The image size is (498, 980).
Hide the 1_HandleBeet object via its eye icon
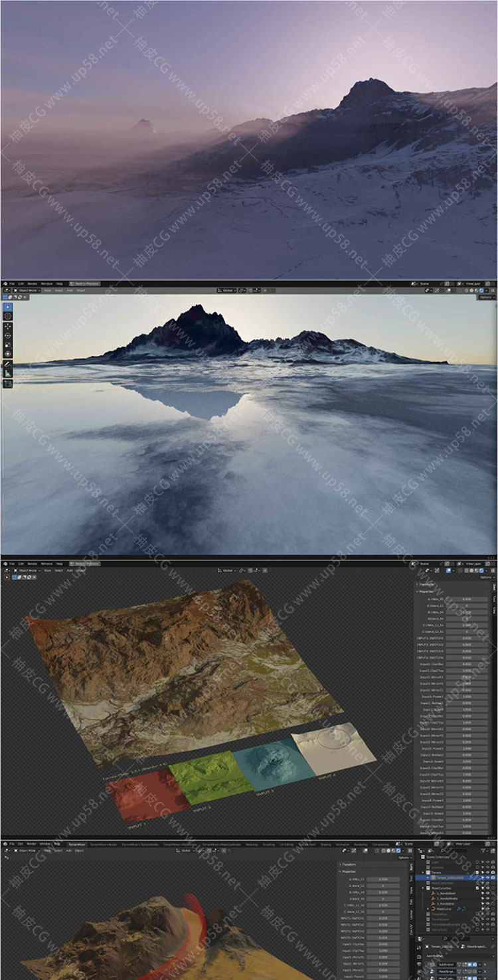[487, 894]
